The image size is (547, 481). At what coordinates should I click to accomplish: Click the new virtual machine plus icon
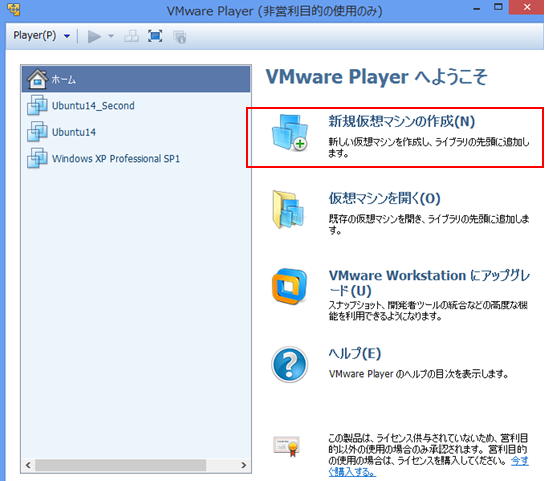290,133
